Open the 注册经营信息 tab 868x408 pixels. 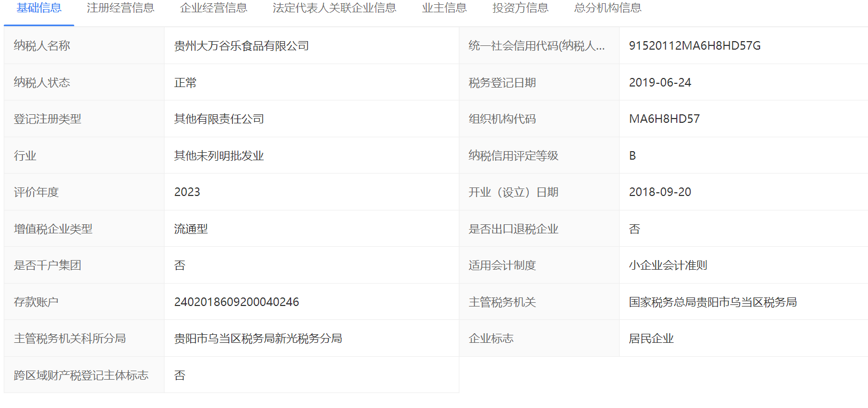[120, 8]
